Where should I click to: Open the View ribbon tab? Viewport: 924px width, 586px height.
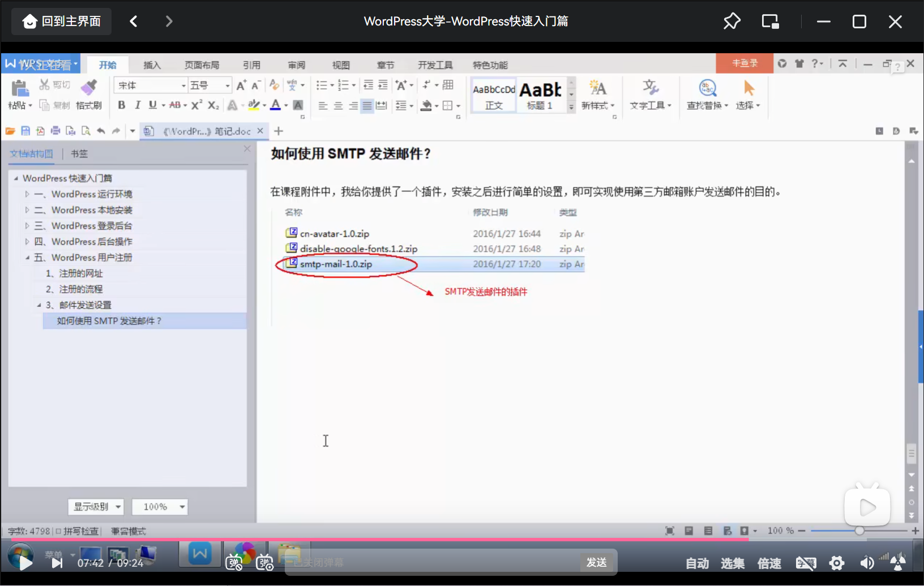point(341,65)
